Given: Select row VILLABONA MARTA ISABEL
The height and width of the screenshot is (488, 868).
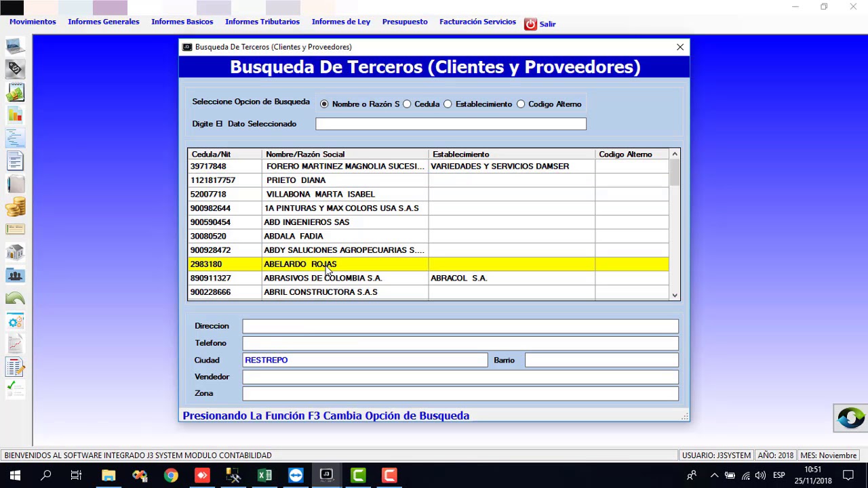Looking at the screenshot, I should coord(429,195).
